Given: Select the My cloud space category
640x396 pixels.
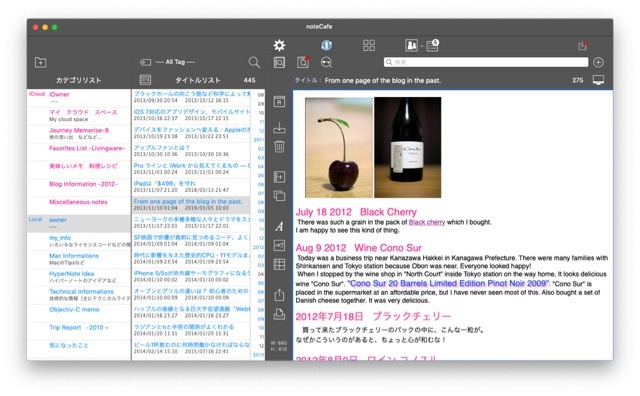Looking at the screenshot, I should (79, 116).
